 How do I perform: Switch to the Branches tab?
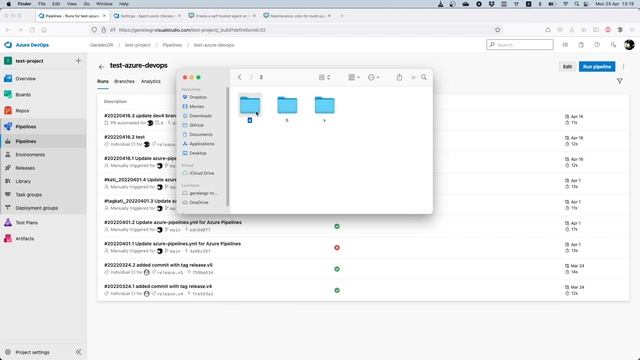pyautogui.click(x=124, y=82)
